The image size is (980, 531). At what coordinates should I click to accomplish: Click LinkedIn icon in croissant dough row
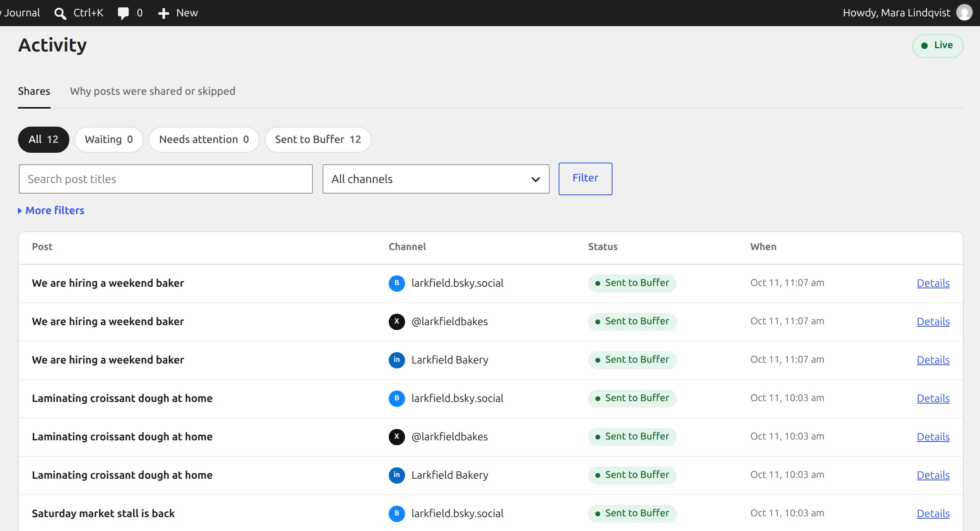coord(396,475)
